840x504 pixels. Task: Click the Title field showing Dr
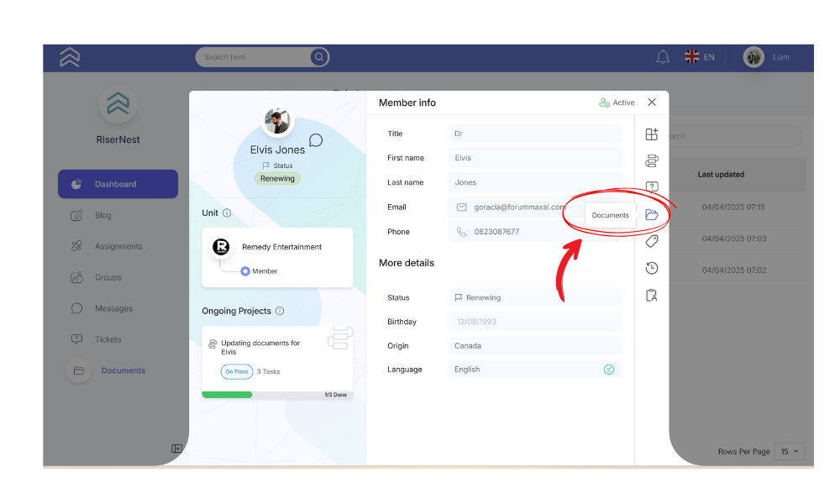click(x=534, y=134)
